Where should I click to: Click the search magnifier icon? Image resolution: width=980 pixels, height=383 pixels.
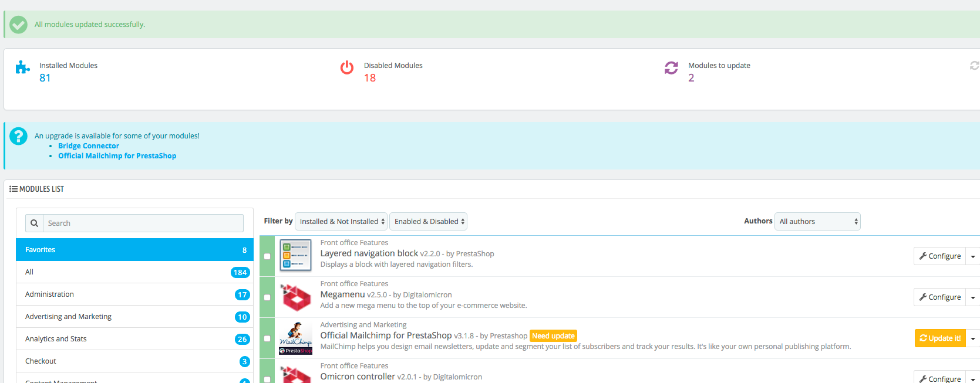(x=34, y=223)
